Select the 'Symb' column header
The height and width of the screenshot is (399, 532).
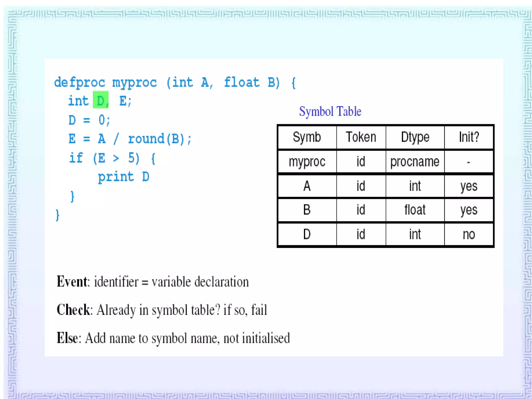tap(307, 137)
